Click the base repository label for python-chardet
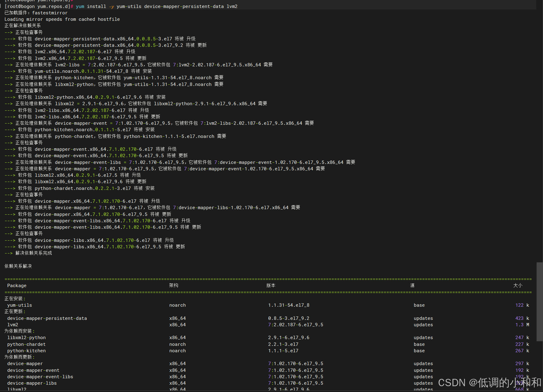 click(x=419, y=344)
